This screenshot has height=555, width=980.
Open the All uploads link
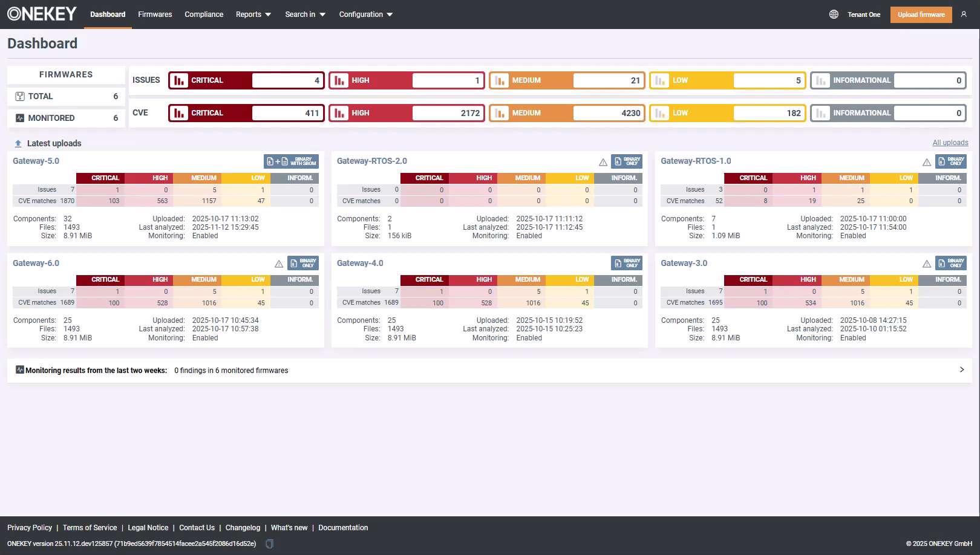tap(950, 143)
